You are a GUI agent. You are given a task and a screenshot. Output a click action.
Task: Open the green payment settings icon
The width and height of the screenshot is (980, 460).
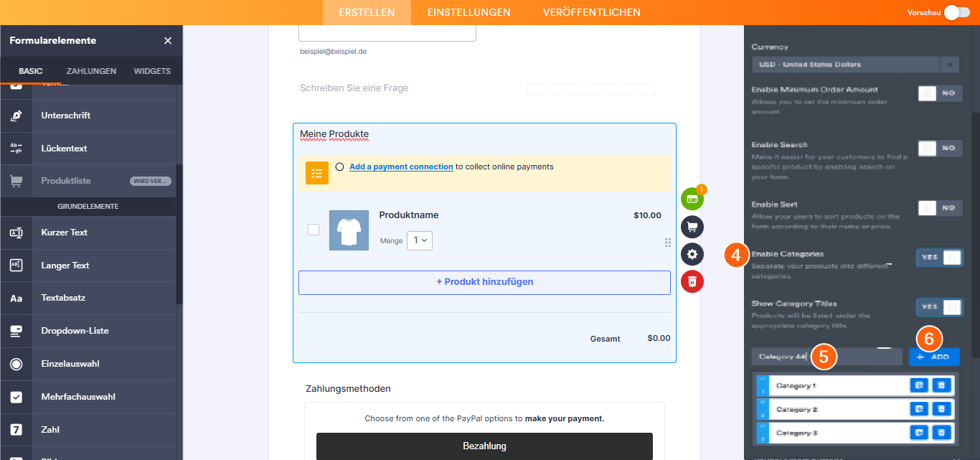(692, 198)
